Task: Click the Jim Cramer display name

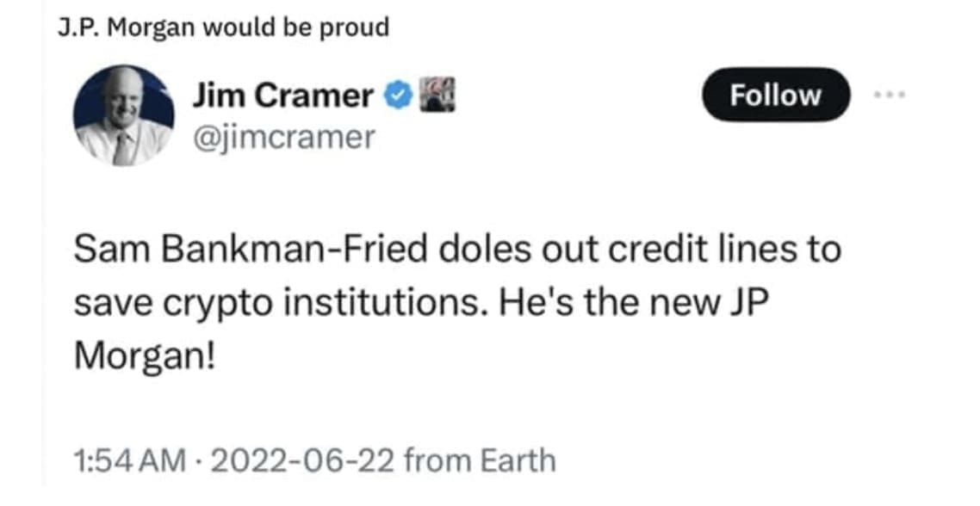Action: (x=283, y=96)
